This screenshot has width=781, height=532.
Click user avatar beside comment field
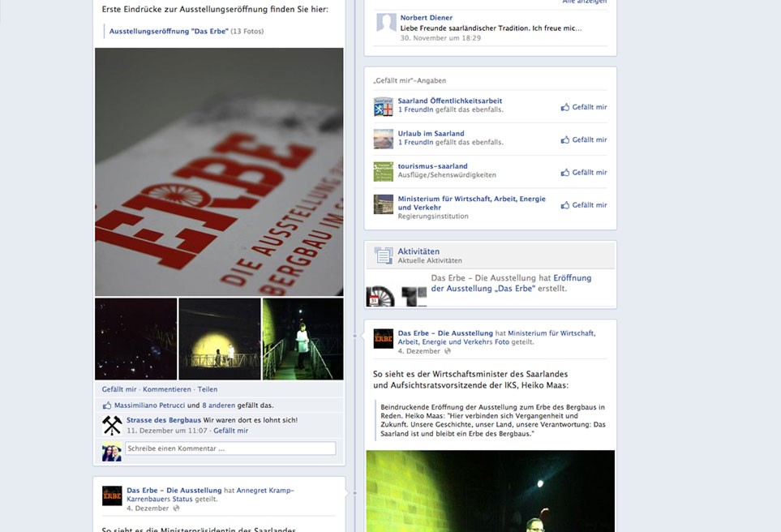[x=112, y=451]
